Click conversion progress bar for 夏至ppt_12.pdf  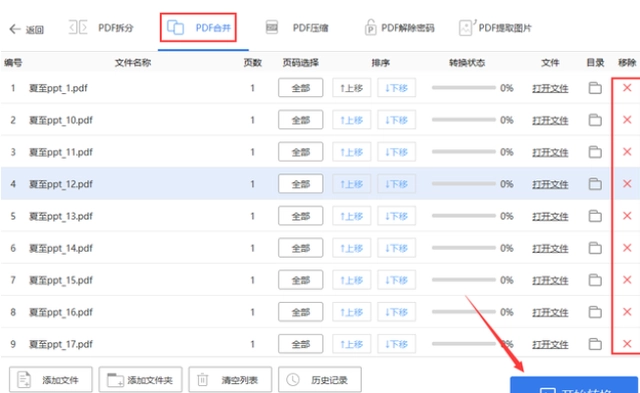pos(464,184)
